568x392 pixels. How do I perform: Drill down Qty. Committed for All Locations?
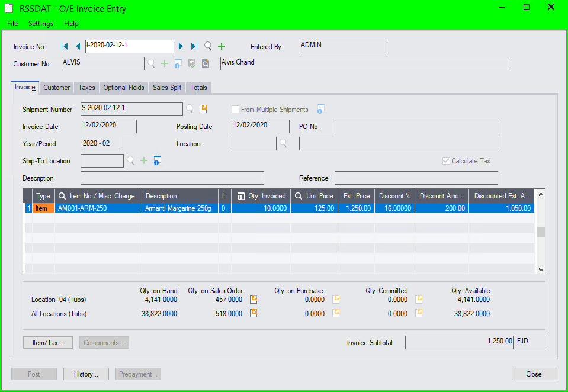(x=419, y=313)
